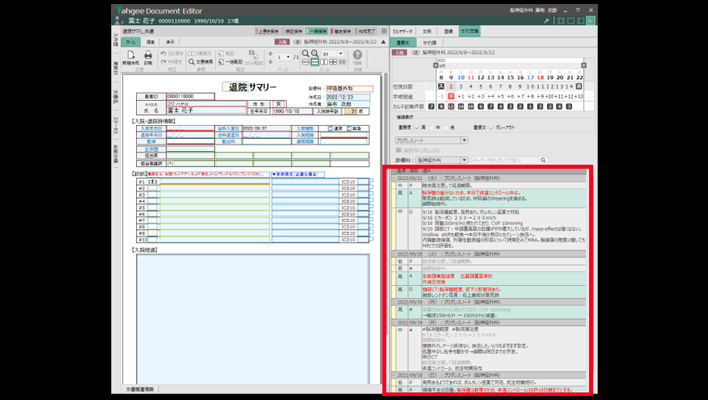The image size is (708, 400).
Task: Select the two-page view icon
Action: (324, 62)
